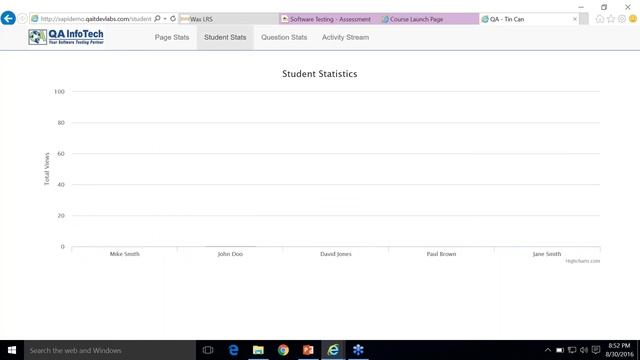Open Favorites with the star icon
The height and width of the screenshot is (360, 640).
point(611,19)
